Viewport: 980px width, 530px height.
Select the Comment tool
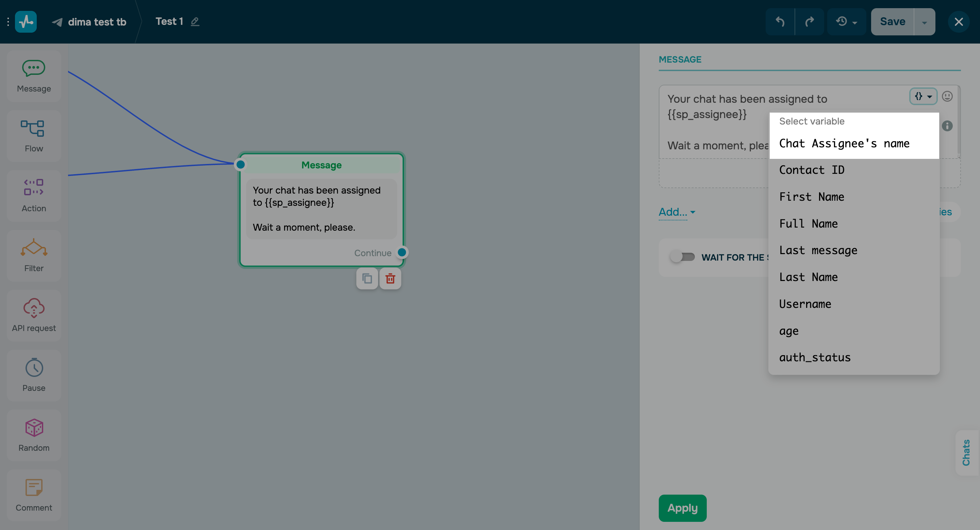click(34, 495)
